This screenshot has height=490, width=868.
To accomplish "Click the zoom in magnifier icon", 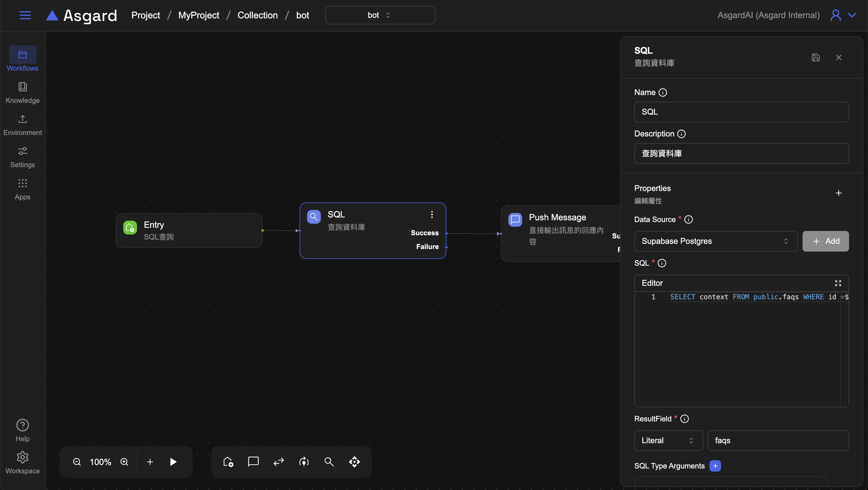I will pos(124,462).
